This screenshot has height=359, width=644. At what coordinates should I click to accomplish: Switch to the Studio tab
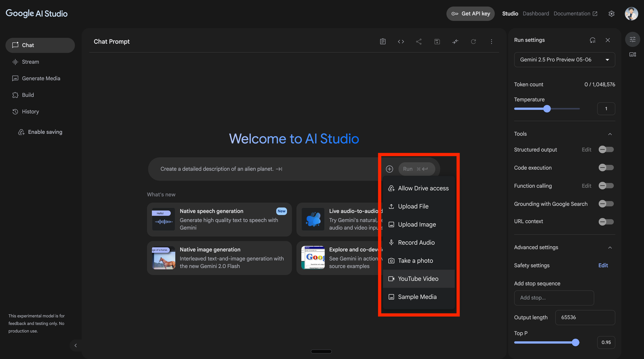[510, 14]
